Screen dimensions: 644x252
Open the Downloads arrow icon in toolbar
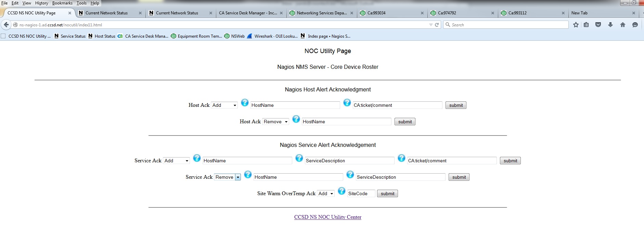click(x=610, y=25)
